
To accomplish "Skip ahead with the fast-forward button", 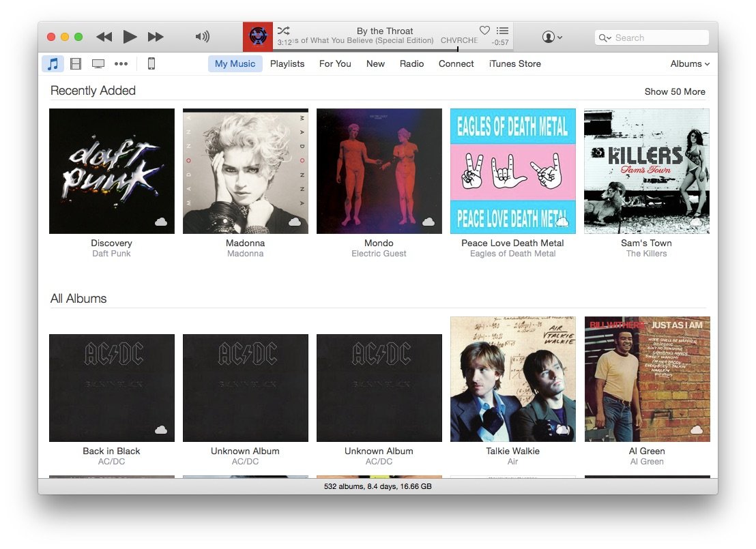I will 156,37.
